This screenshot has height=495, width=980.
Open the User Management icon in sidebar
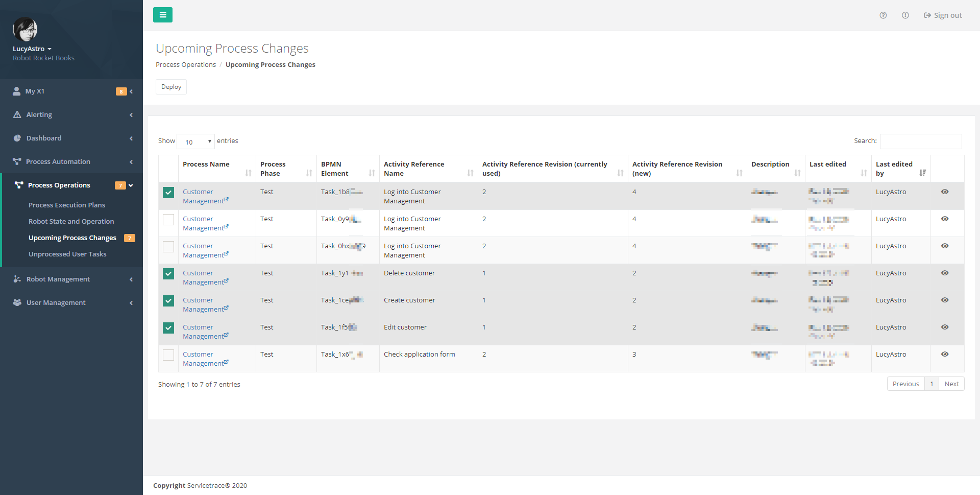click(17, 302)
